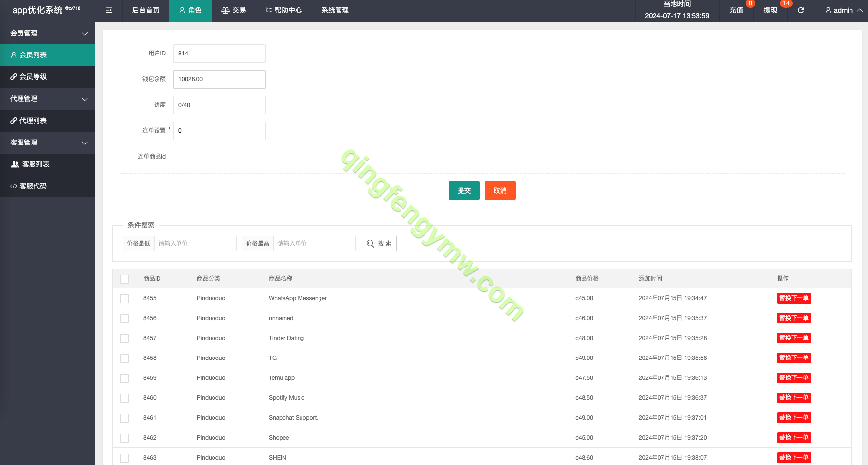Click the 0 badge on 充值

750,3
